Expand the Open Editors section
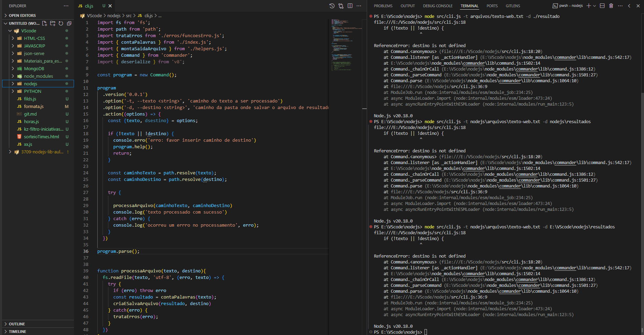 click(38, 15)
